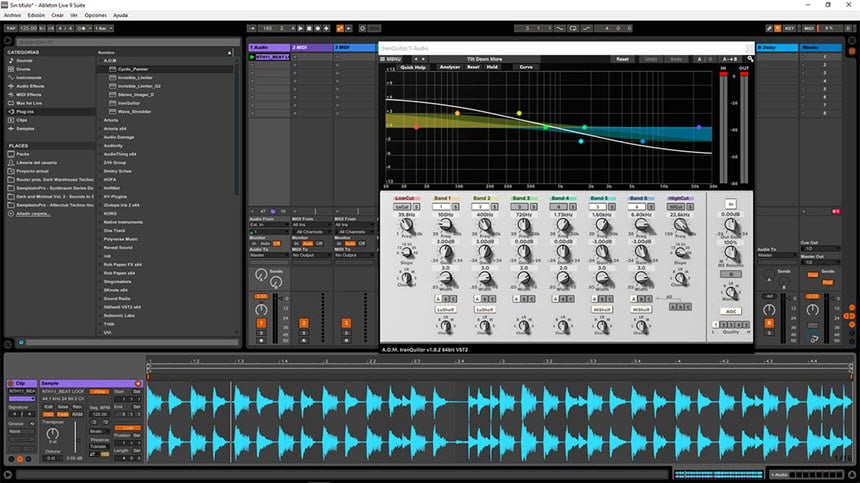This screenshot has height=483, width=860.
Task: Click the red LowCut EQ node
Action: (416, 127)
